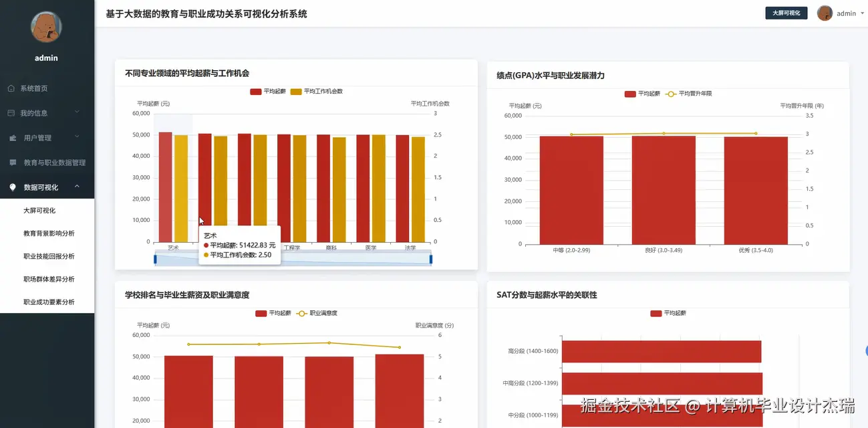868x428 pixels.
Task: Toggle 平均晋升年限 legend series
Action: tap(688, 94)
